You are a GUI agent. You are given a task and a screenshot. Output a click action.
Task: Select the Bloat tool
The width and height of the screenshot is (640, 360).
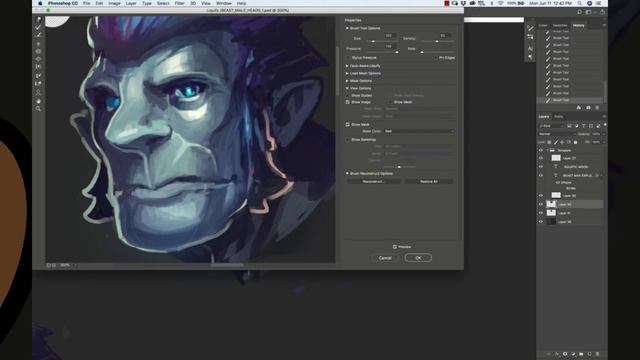[38, 59]
